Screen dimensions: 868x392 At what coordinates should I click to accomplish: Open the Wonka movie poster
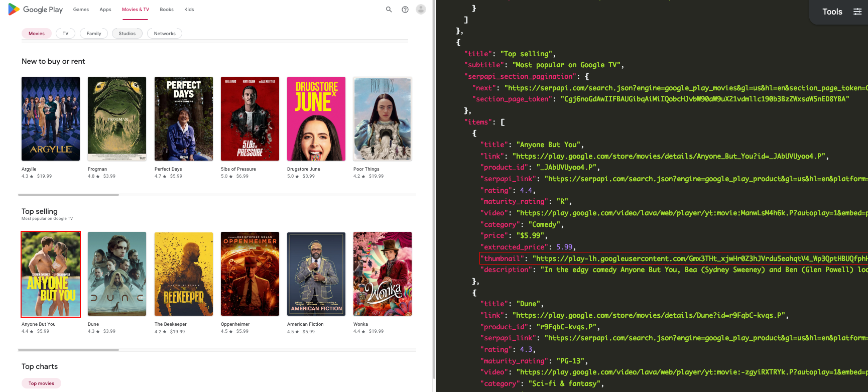[383, 274]
